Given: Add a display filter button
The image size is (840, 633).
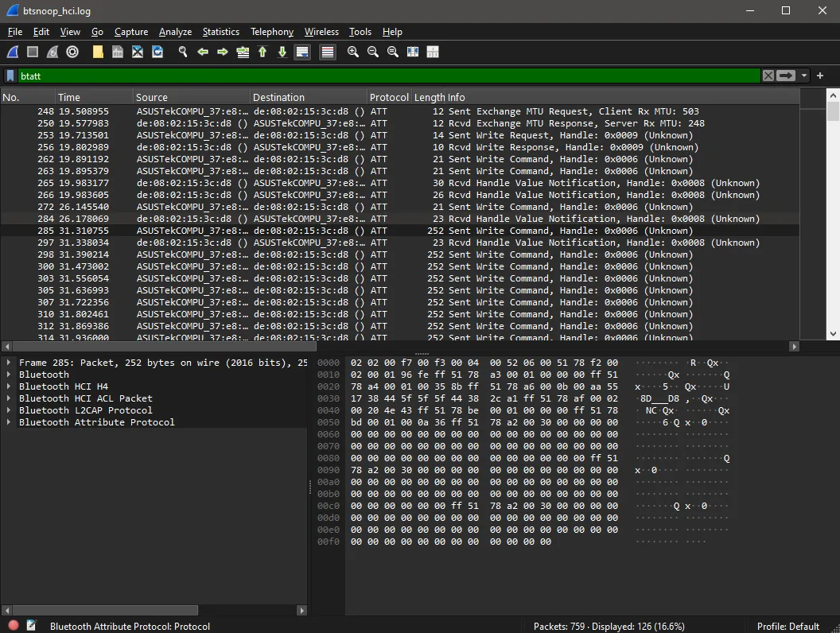Looking at the screenshot, I should 820,76.
